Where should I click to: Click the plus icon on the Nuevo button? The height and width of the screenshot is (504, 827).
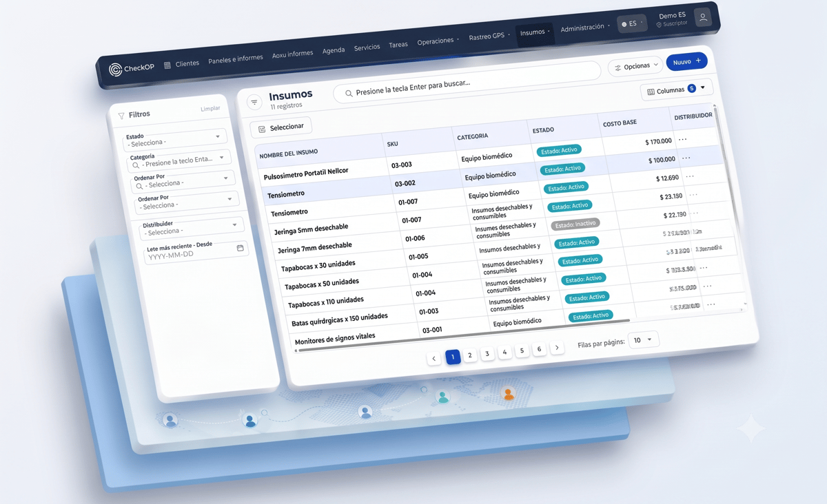(698, 61)
